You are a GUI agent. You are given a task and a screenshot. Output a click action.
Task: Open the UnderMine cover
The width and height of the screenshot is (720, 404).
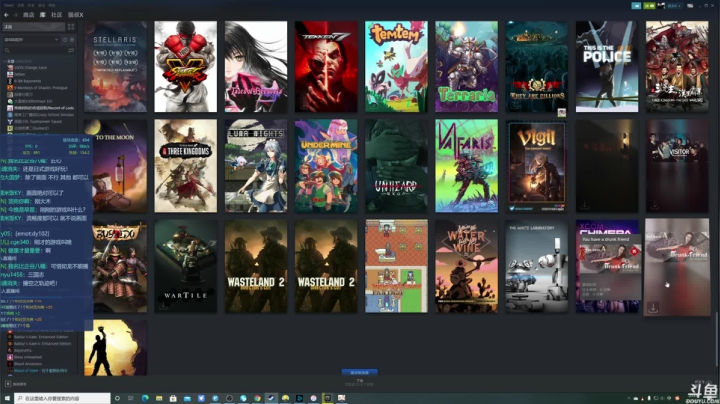coord(326,166)
